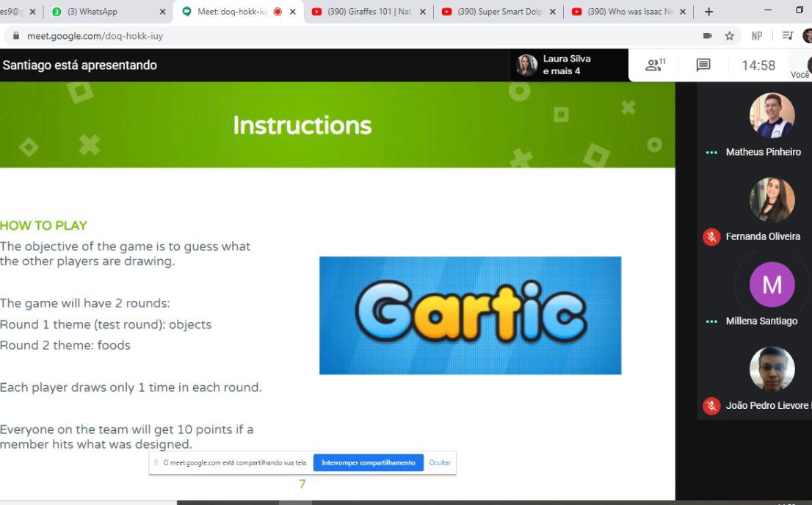The image size is (812, 505).
Task: Click the line "Round 1 theme (test round): objects"
Action: tap(106, 324)
